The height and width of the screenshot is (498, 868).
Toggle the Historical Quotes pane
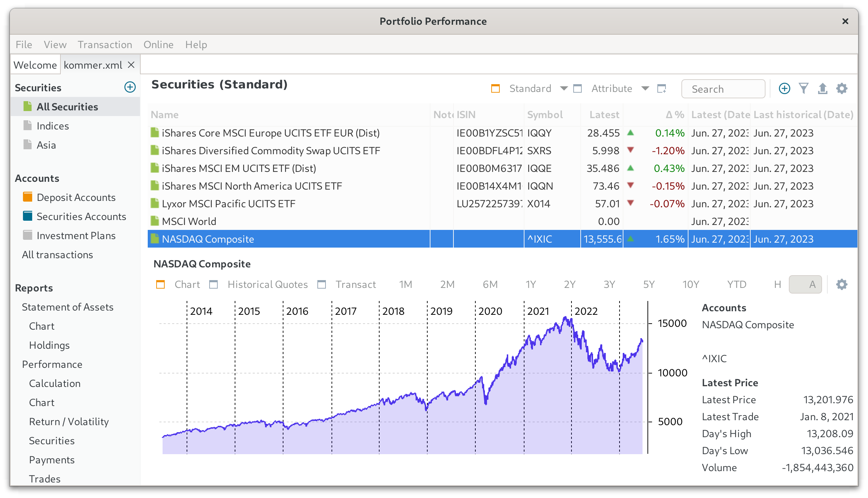(267, 284)
